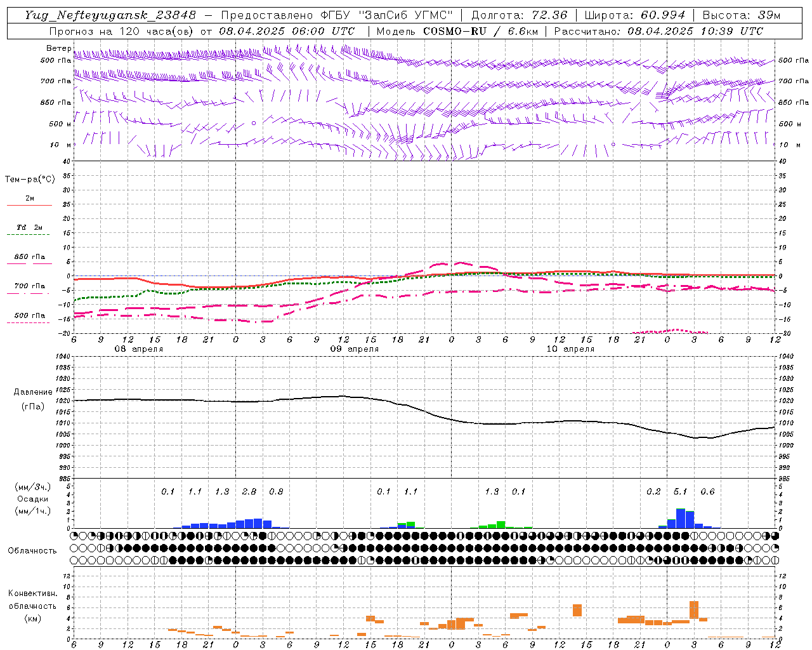Click the 0.8 precipitation total
Screen dimensions: 812x650
coord(276,492)
